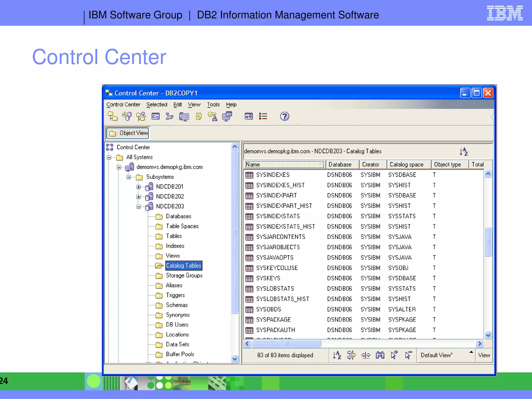Expand the NDCDB201 subsystem node
Image resolution: width=532 pixels, height=399 pixels.
click(x=138, y=187)
